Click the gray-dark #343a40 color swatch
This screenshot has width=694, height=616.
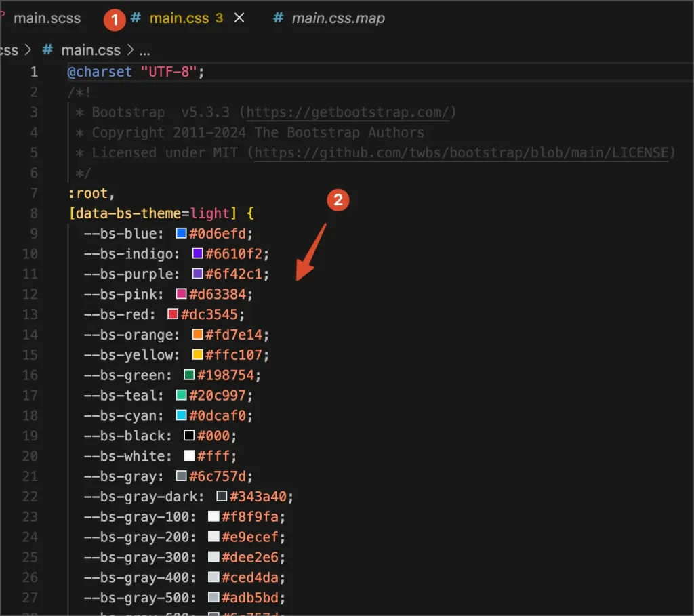[222, 497]
